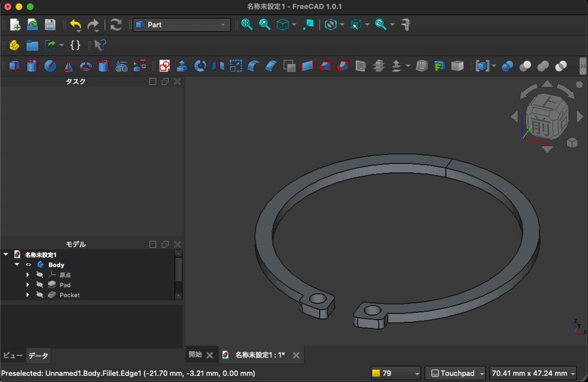The image size is (588, 382).
Task: Create a Cone primitive
Action: tap(68, 66)
